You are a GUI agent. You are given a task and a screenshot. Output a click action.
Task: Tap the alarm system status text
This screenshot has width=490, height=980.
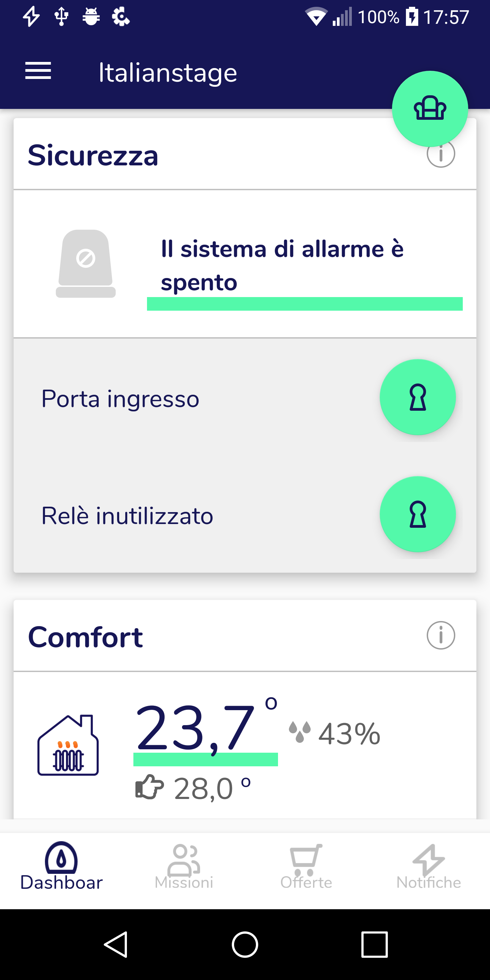282,265
